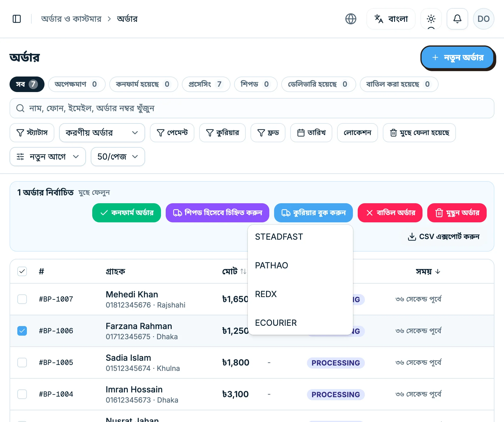
Task: Show মুছে ফেলা হয়েছে deleted orders
Action: pyautogui.click(x=419, y=133)
